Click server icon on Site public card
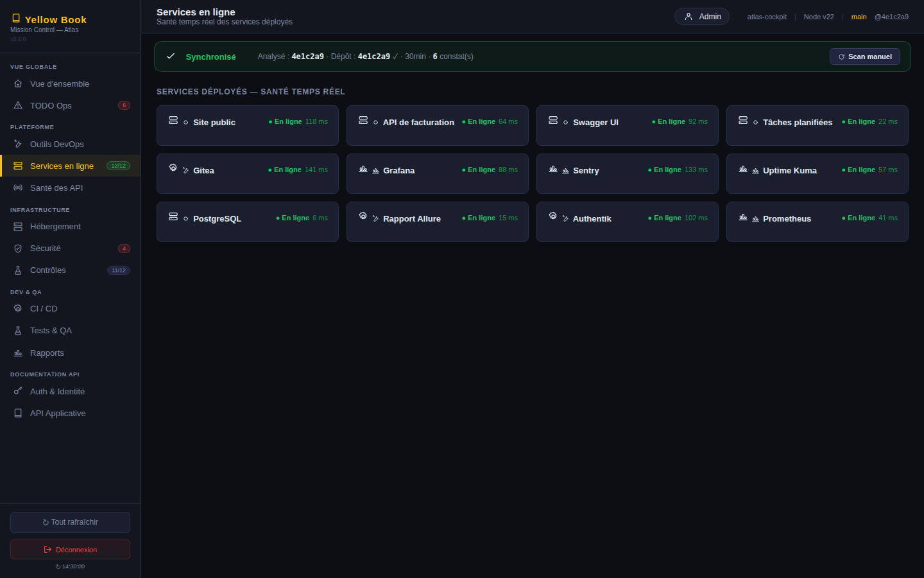This screenshot has height=578, width=924. pyautogui.click(x=173, y=120)
